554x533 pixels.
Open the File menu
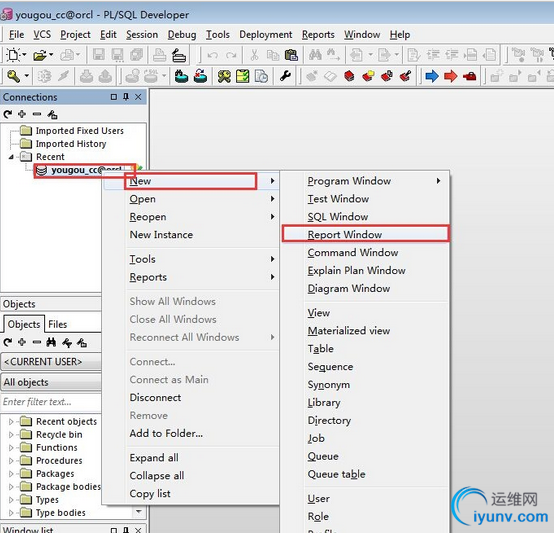pos(16,35)
